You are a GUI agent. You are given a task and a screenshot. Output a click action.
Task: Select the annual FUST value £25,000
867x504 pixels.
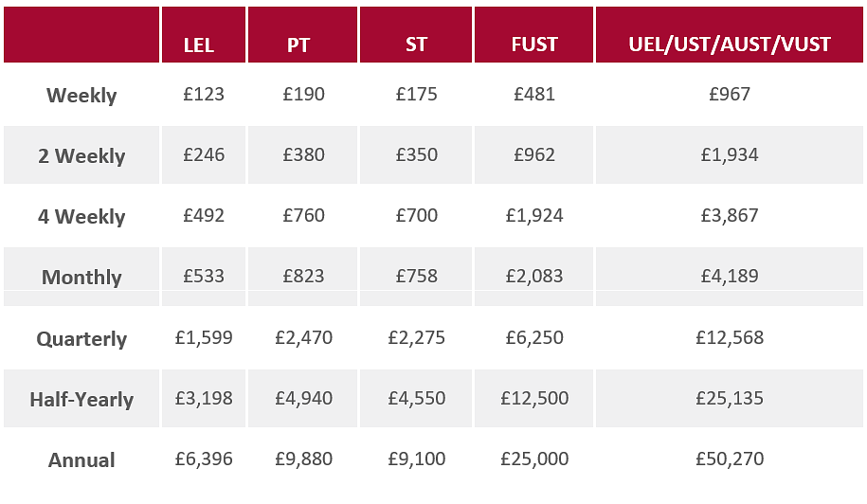pyautogui.click(x=534, y=459)
